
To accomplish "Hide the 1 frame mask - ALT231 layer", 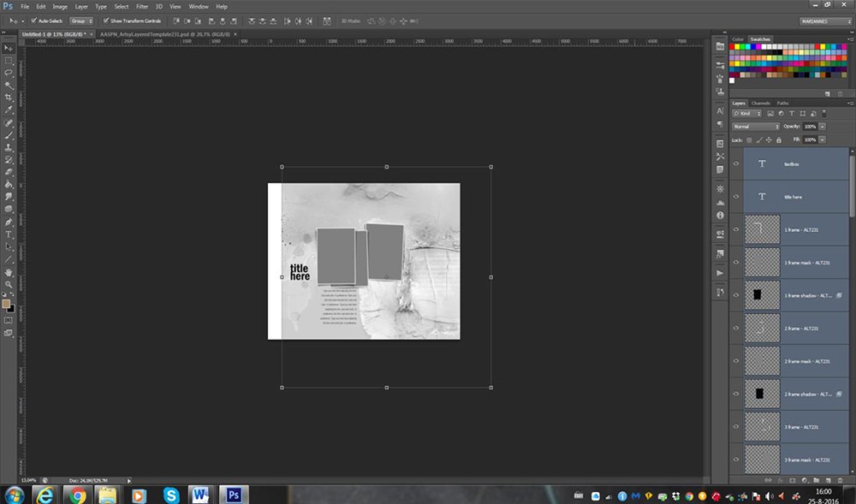I will pyautogui.click(x=736, y=263).
